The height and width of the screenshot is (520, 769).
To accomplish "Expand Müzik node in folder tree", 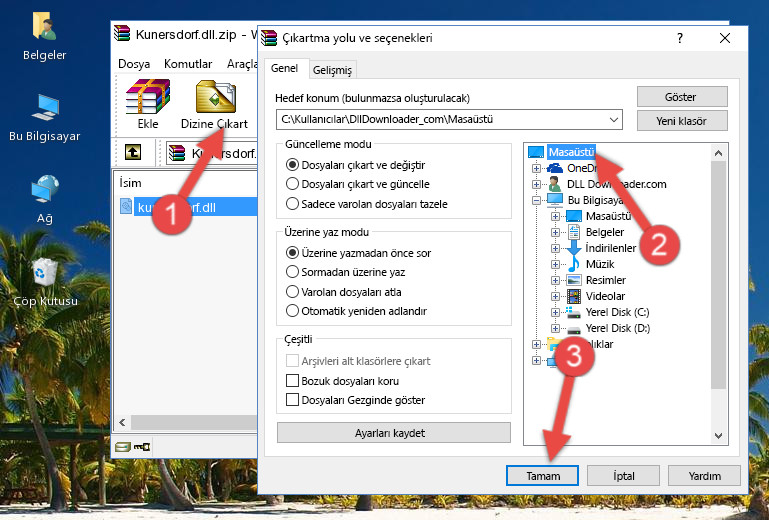I will (555, 264).
